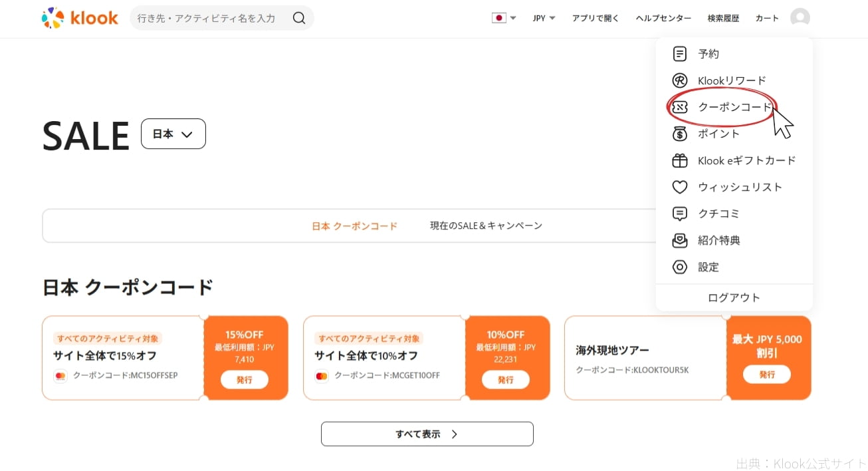868x471 pixels.
Task: Click 発行 on the JPY 5,000 coupon
Action: (x=767, y=375)
